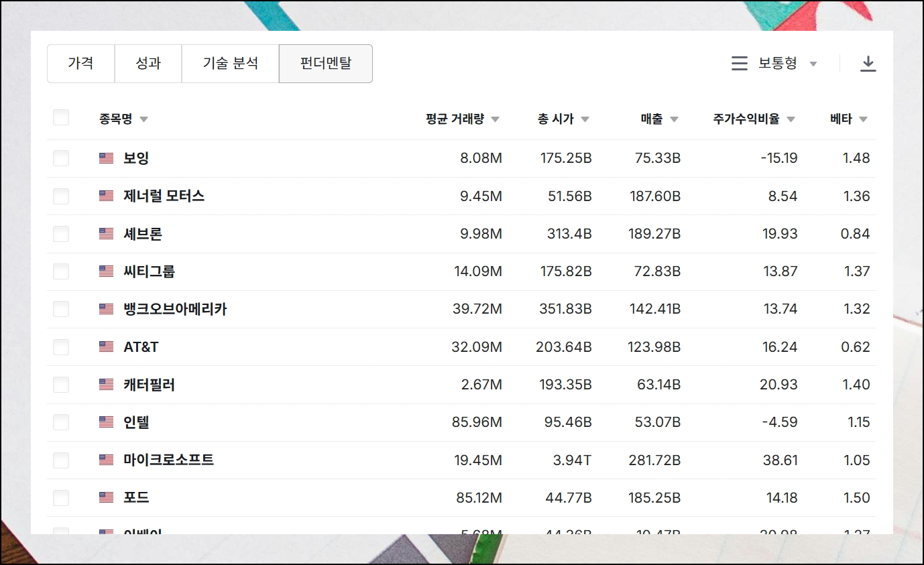Click the 39.72M average volume value
Screen dimensions: 924x565
(477, 309)
